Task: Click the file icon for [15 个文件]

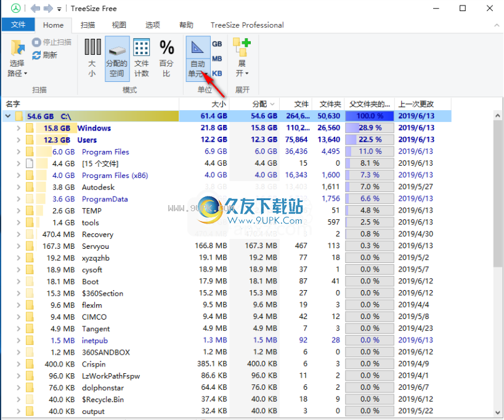Action: (x=30, y=164)
